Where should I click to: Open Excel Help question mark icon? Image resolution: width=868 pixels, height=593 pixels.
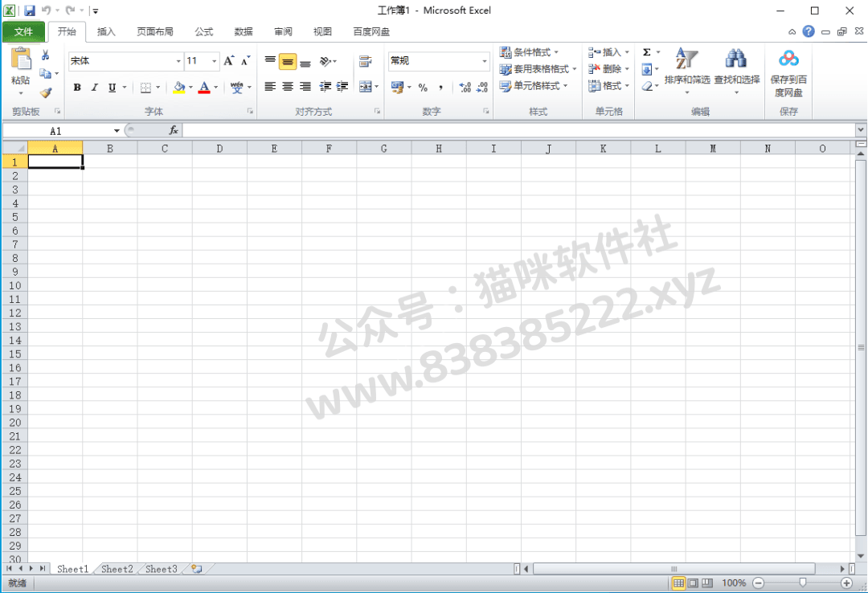[809, 31]
